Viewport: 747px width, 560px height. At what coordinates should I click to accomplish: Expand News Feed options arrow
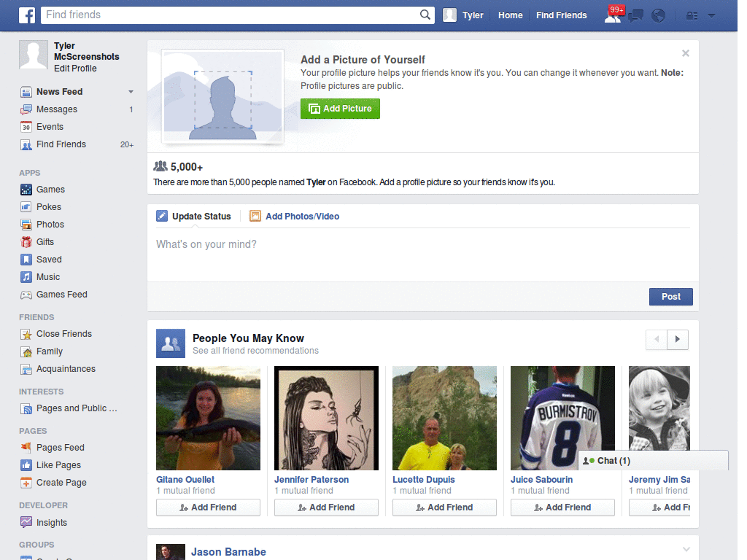131,92
